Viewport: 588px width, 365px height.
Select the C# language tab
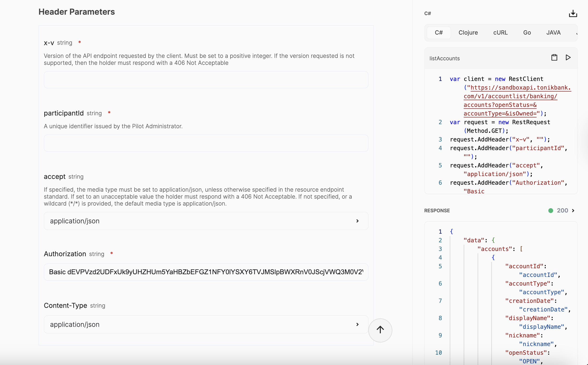coord(438,33)
